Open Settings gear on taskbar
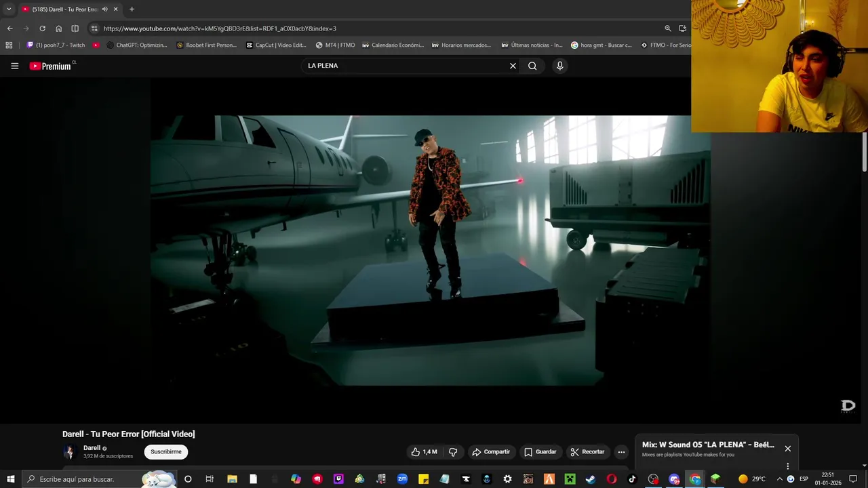Image resolution: width=868 pixels, height=488 pixels. pyautogui.click(x=507, y=479)
